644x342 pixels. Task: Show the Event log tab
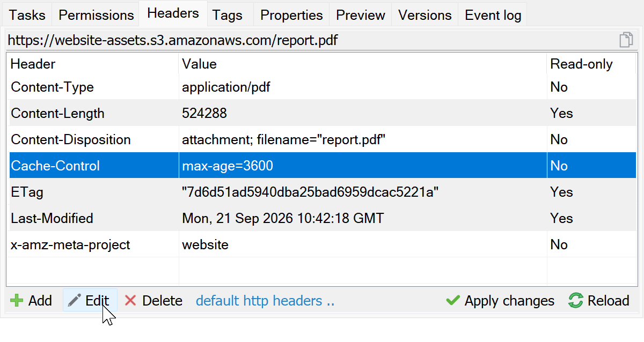[x=493, y=15]
